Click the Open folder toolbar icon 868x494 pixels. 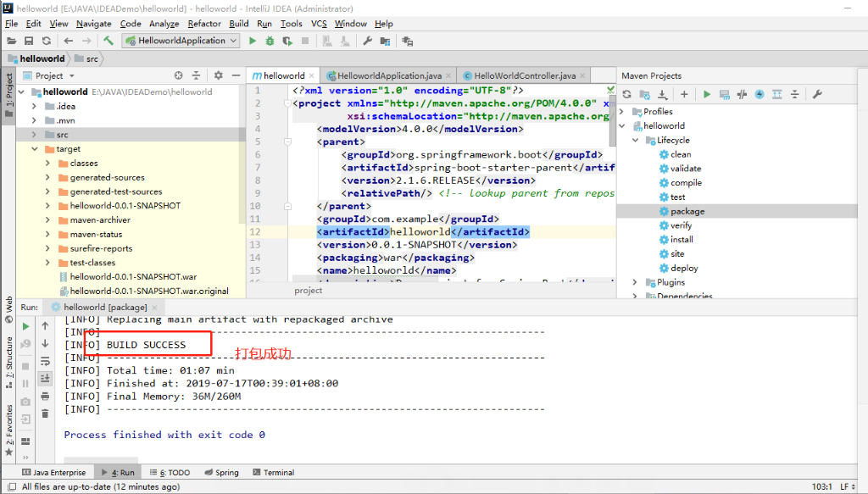(x=11, y=41)
